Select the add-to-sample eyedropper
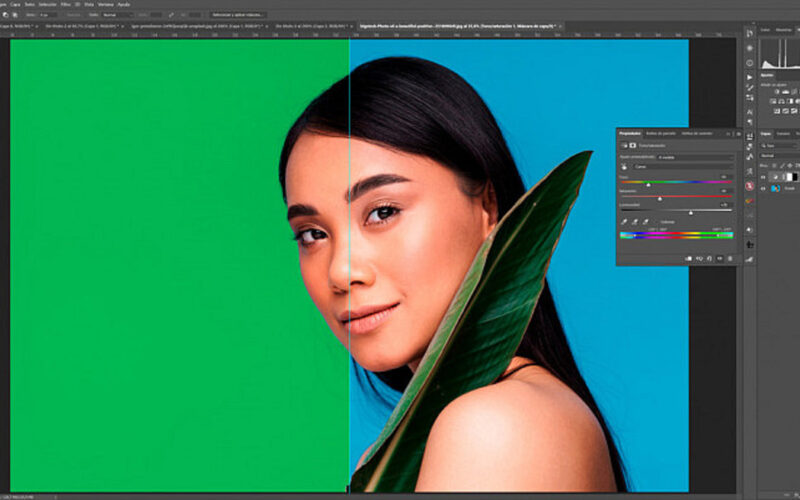Screen dimensions: 800x500 (635, 222)
